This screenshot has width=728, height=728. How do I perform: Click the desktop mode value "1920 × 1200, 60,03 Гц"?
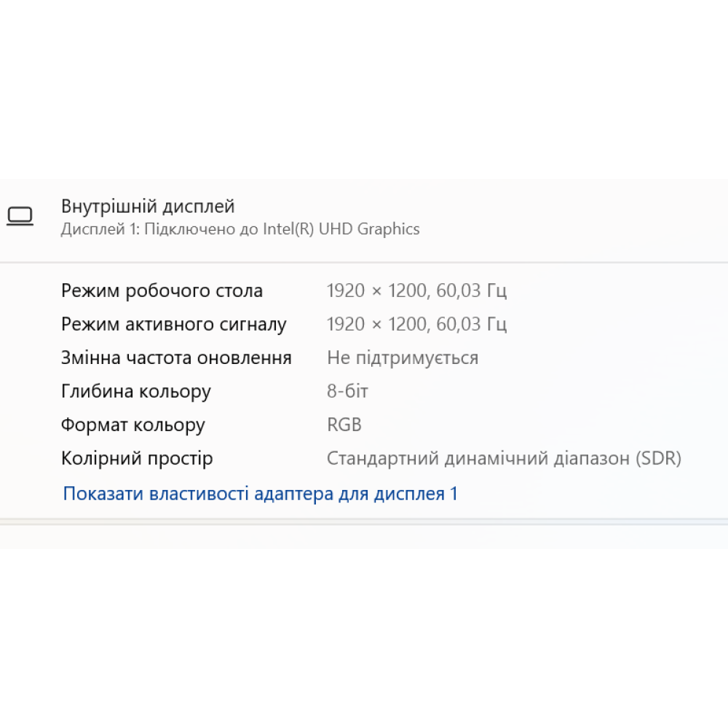(x=418, y=290)
